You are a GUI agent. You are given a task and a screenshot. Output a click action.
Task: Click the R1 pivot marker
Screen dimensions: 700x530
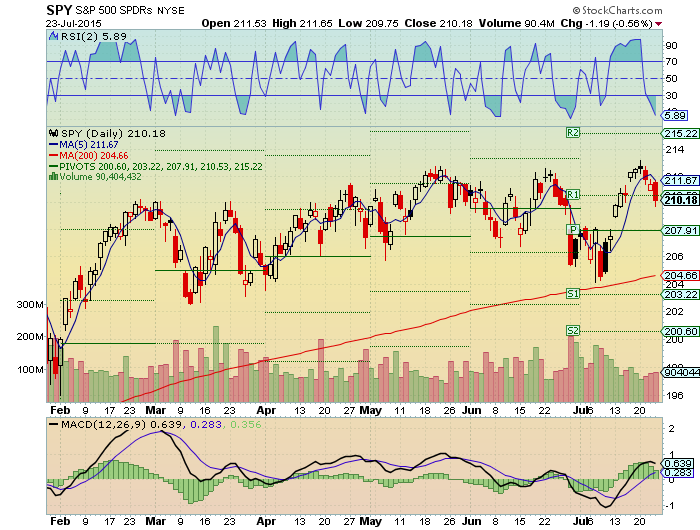pyautogui.click(x=573, y=194)
